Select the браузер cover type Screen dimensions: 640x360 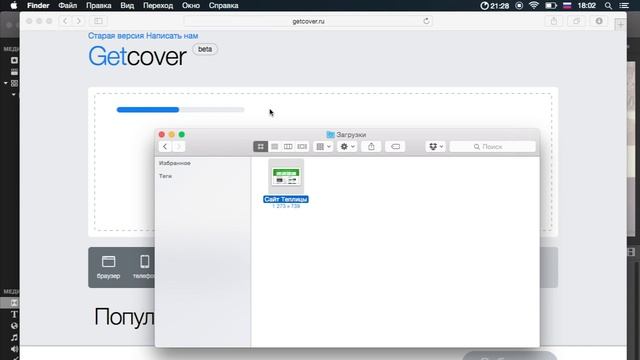click(x=108, y=267)
